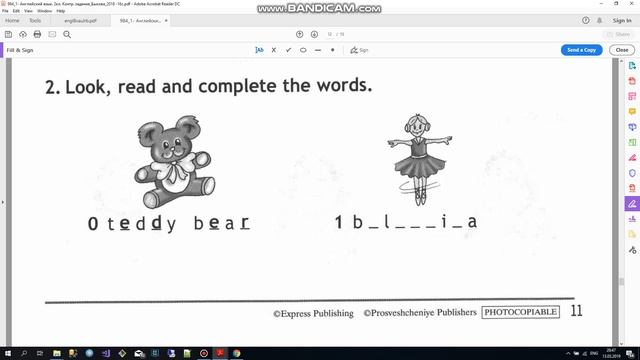This screenshot has height=360, width=640.
Task: Select the circle shape tool
Action: (x=303, y=50)
